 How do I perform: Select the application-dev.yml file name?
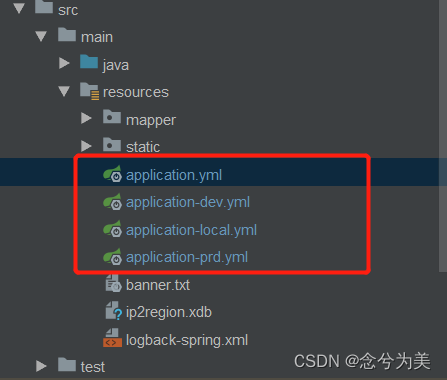point(188,203)
